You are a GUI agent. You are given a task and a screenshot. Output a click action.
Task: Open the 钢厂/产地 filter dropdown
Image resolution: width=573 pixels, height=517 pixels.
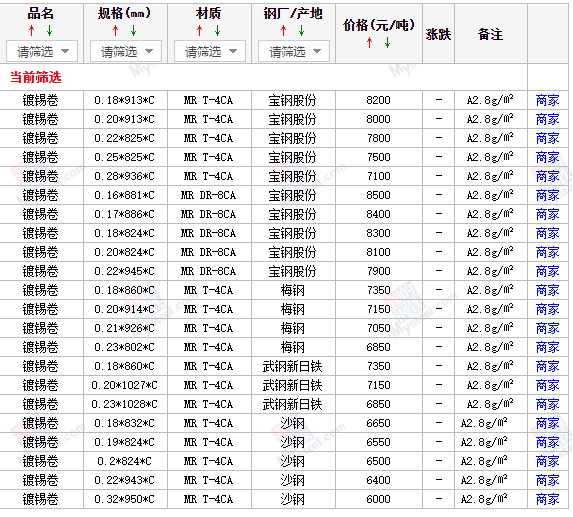click(x=294, y=52)
